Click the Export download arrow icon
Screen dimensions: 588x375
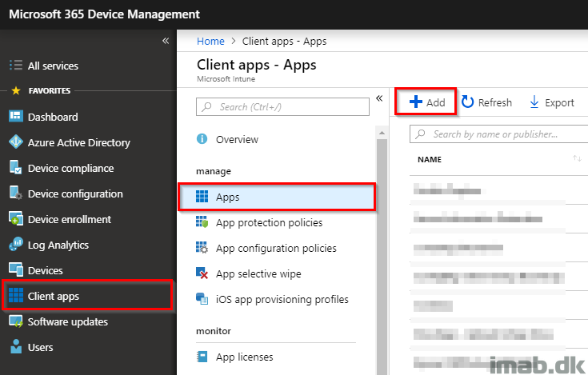(534, 102)
